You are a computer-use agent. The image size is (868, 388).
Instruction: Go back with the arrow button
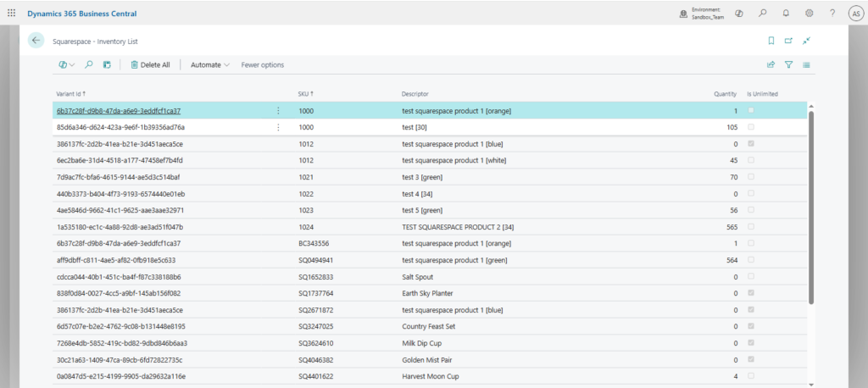(36, 41)
